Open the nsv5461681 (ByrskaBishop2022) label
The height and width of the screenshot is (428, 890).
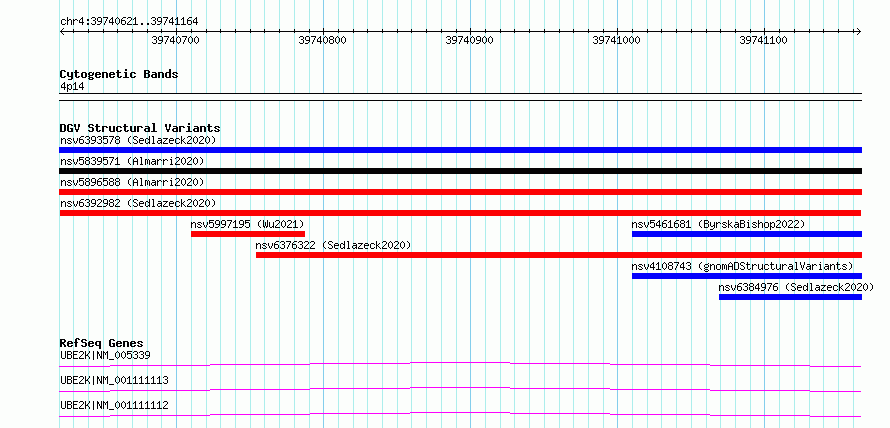pyautogui.click(x=718, y=224)
